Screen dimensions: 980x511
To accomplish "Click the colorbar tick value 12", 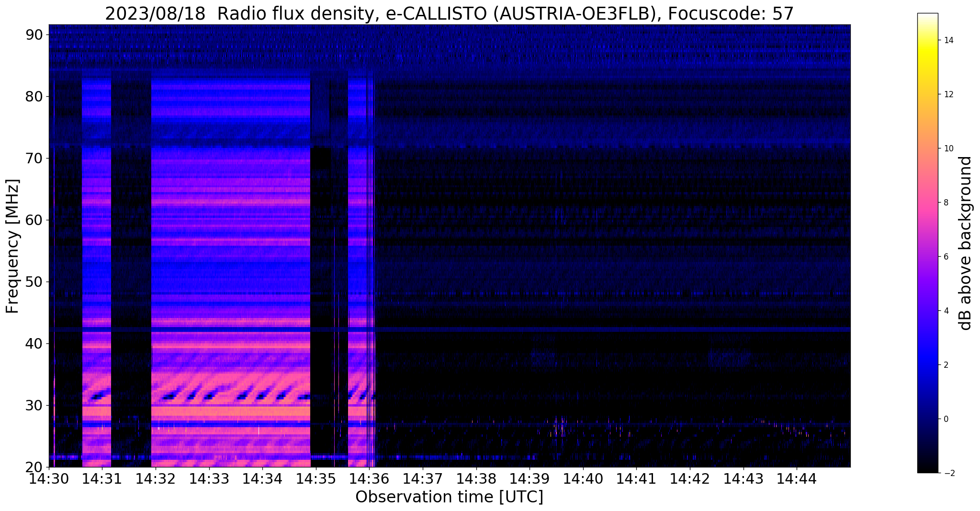I will tap(948, 94).
